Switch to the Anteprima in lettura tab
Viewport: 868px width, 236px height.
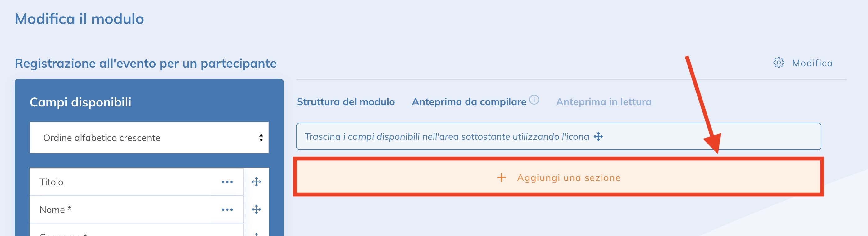click(603, 101)
